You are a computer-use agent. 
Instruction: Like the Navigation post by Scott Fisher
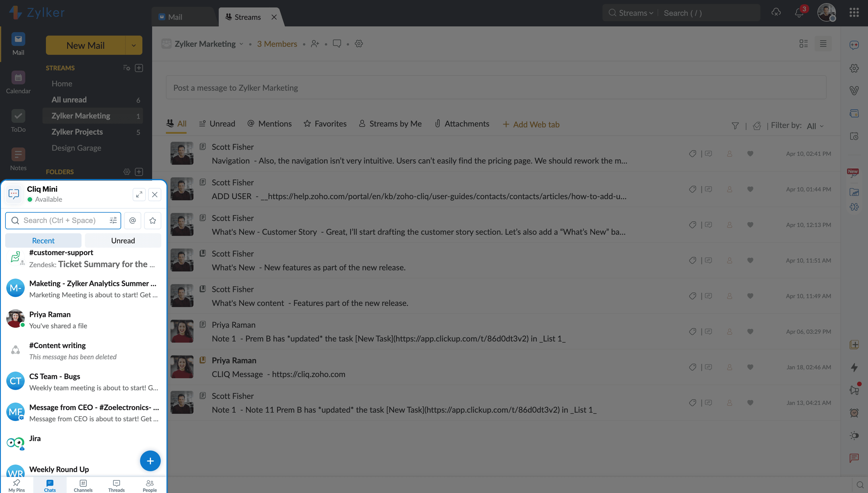pyautogui.click(x=750, y=154)
